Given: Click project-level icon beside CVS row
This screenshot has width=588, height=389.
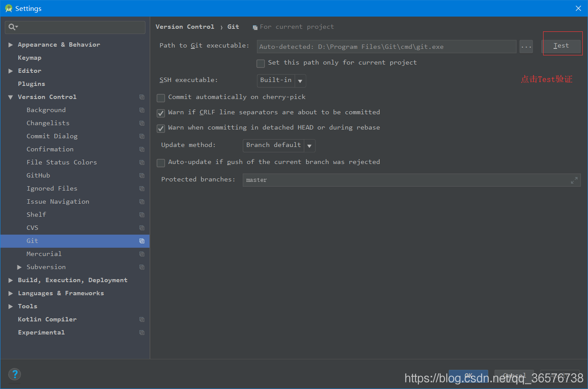Looking at the screenshot, I should (142, 228).
